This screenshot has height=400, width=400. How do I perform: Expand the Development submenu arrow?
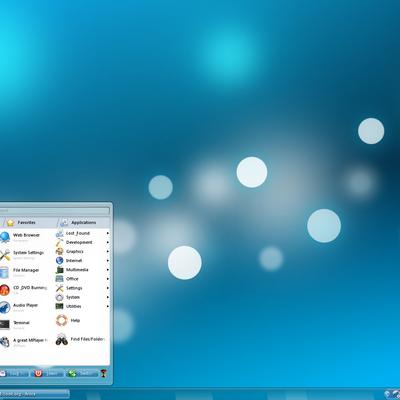[108, 242]
